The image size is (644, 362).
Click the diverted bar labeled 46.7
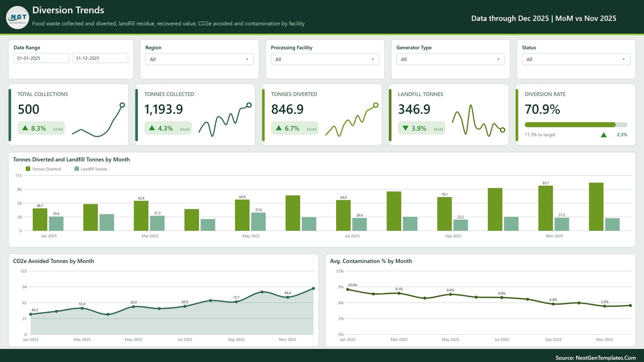pos(40,220)
